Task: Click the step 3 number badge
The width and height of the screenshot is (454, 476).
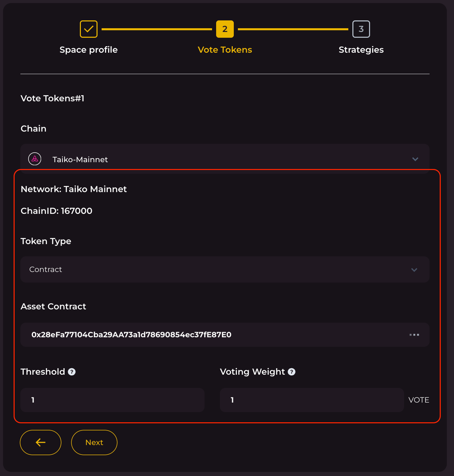Action: coord(361,29)
